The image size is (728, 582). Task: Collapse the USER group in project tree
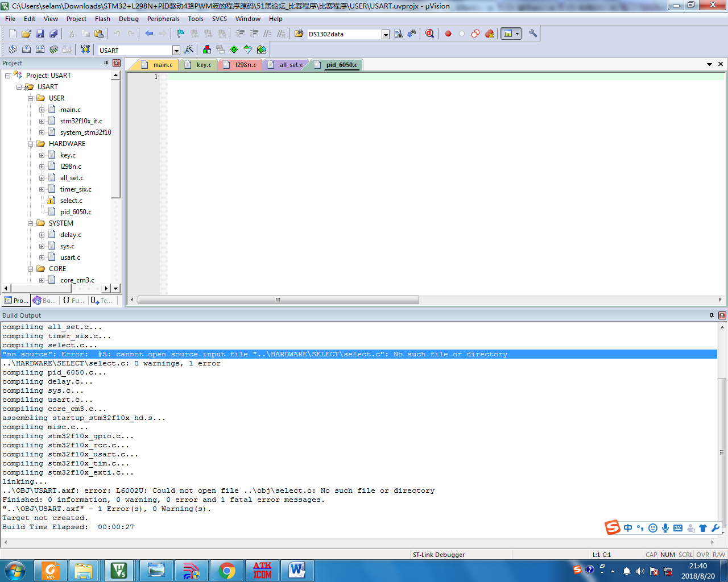point(31,98)
